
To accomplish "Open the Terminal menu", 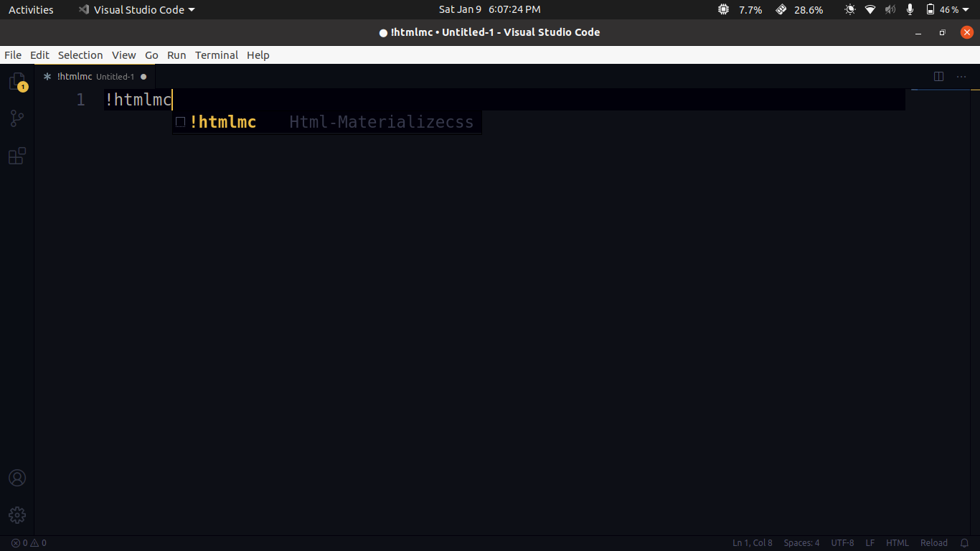I will click(x=217, y=55).
